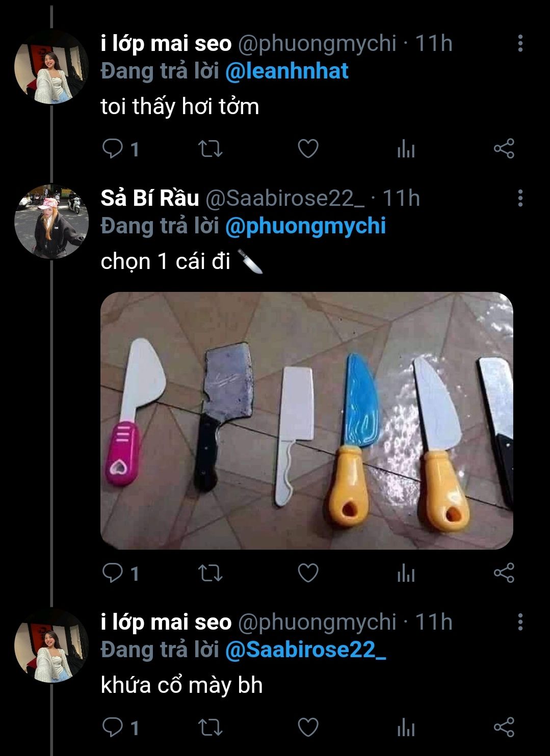Open more options for first phuongmychi tweet
This screenshot has width=550, height=756.
coord(520,44)
